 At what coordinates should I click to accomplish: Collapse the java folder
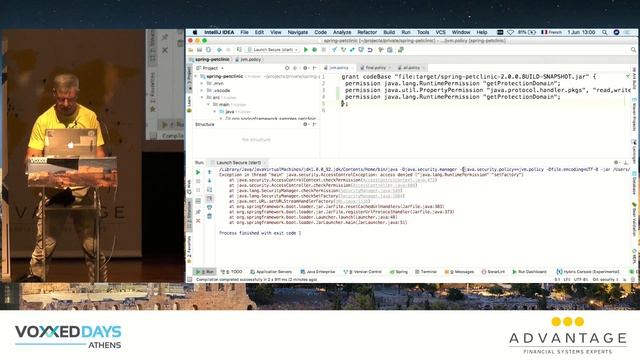(x=215, y=111)
